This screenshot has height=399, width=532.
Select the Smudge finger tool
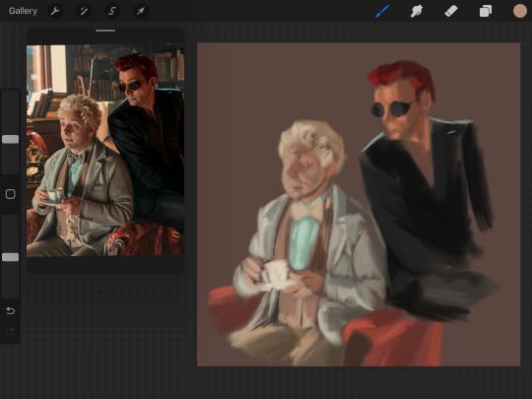pos(417,11)
